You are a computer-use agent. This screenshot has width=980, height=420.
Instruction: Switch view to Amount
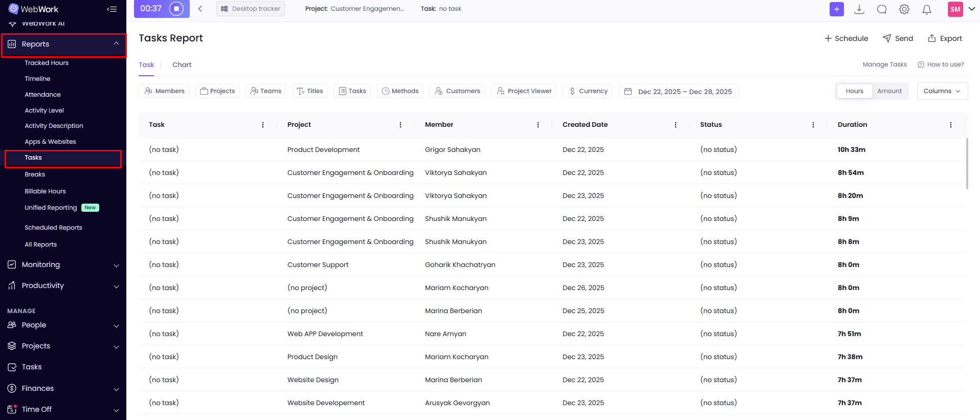(x=889, y=91)
